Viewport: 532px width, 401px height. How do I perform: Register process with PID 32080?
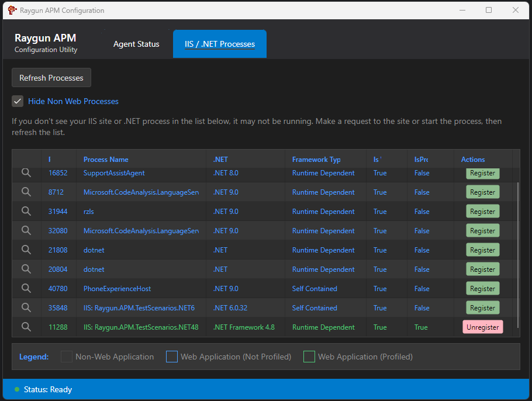click(482, 231)
